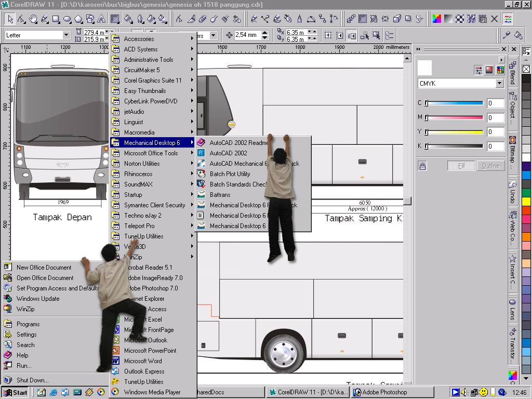The height and width of the screenshot is (399, 532).
Task: Select the Pick tool arrow
Action: pos(10,19)
